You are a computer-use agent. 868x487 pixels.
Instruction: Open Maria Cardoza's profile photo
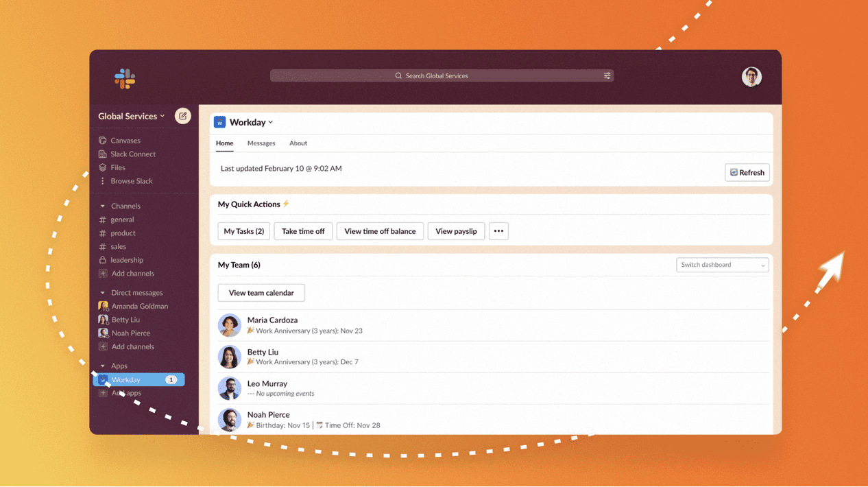coord(230,325)
